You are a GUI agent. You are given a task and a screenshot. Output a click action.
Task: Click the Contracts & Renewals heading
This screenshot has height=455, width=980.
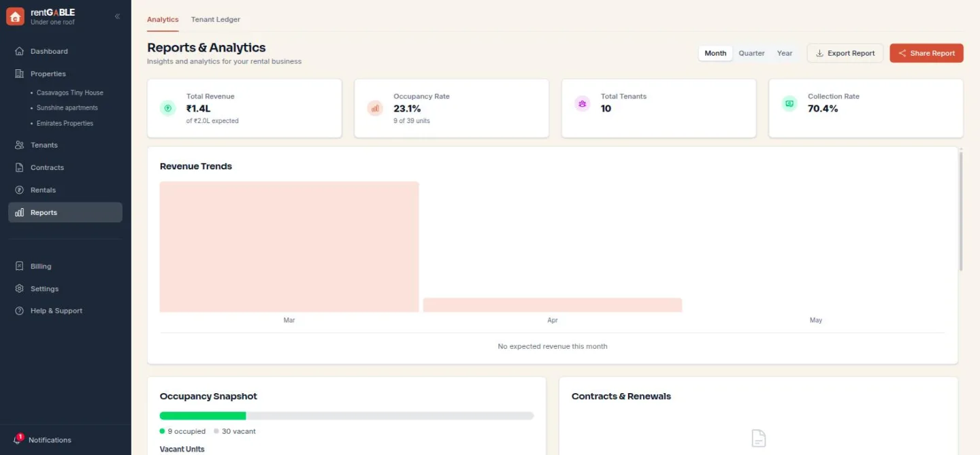621,397
